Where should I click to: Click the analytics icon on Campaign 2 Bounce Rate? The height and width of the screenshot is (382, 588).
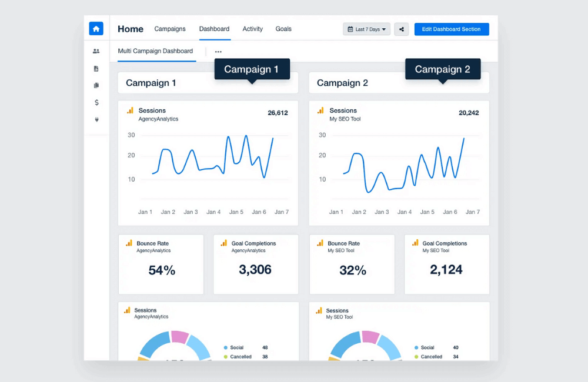point(320,243)
